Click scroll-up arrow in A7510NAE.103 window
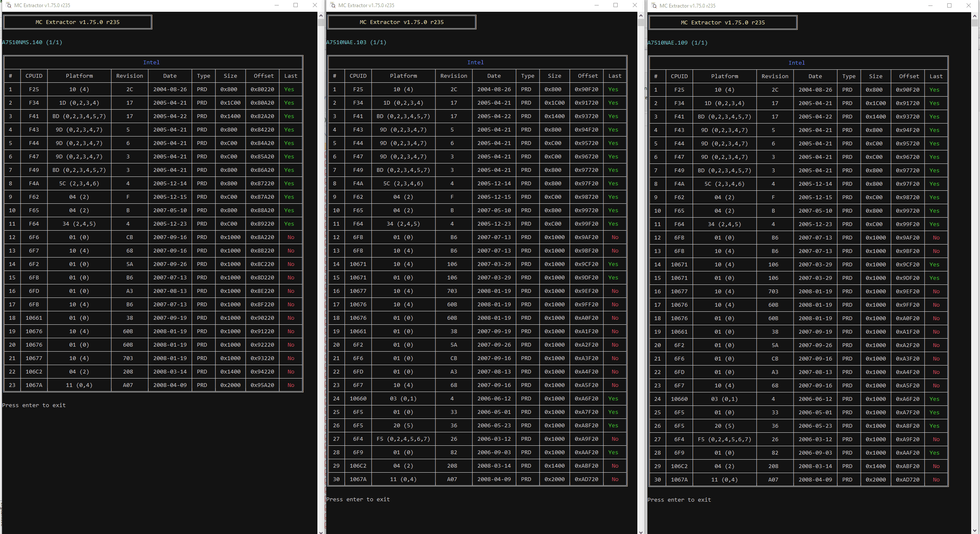 tap(641, 16)
